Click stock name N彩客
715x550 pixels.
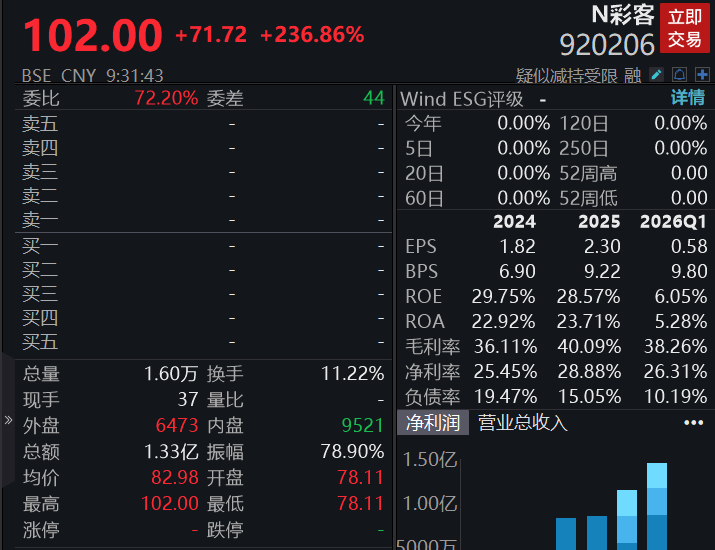[x=623, y=15]
